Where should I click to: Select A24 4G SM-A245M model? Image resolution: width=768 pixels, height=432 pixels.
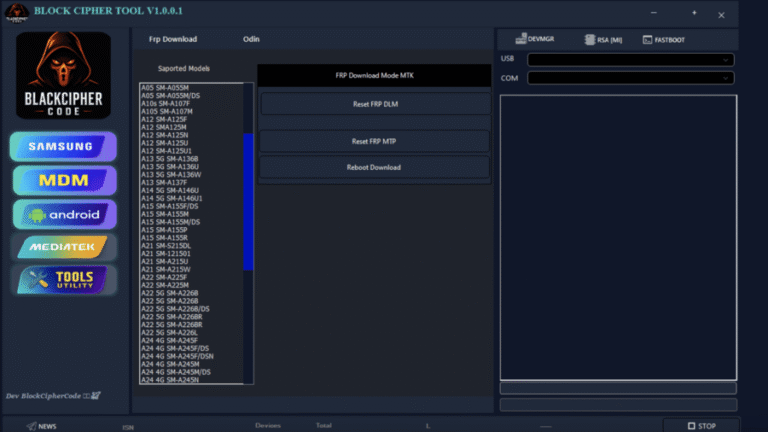[170, 364]
